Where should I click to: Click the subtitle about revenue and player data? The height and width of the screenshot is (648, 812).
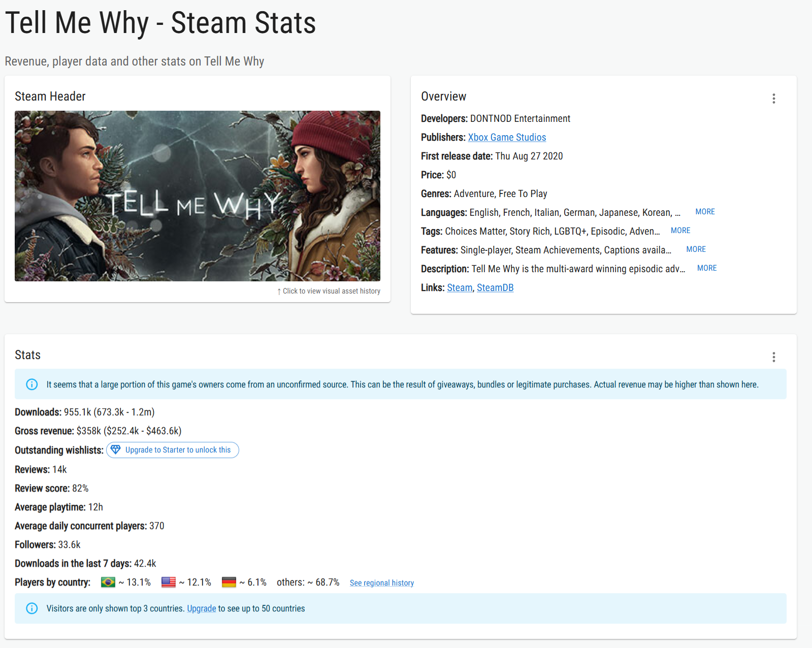[135, 61]
